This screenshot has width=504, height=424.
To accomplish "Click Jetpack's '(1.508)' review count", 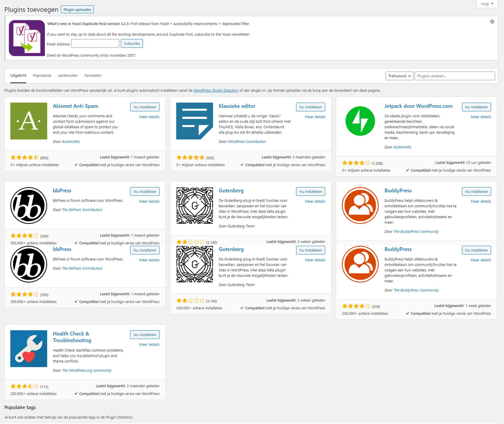I will [377, 163].
